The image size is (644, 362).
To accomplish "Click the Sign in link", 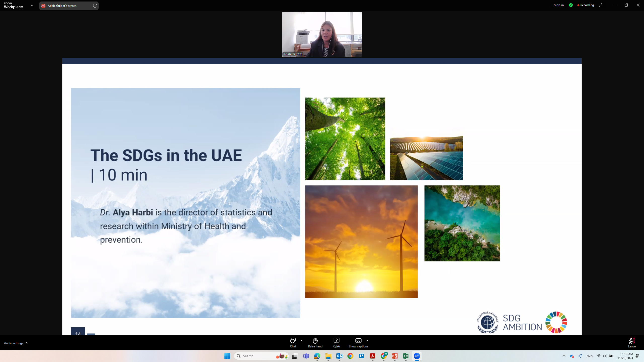I will [x=558, y=5].
